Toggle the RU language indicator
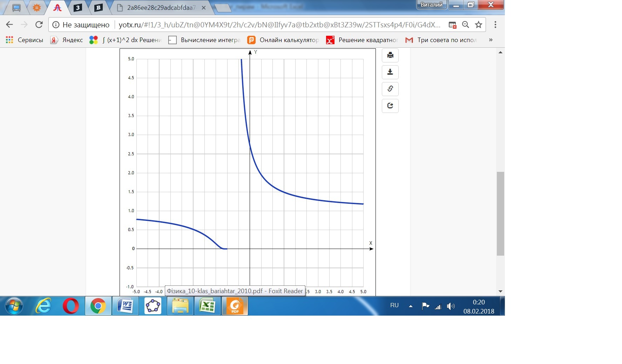This screenshot has width=622, height=364. 394,305
